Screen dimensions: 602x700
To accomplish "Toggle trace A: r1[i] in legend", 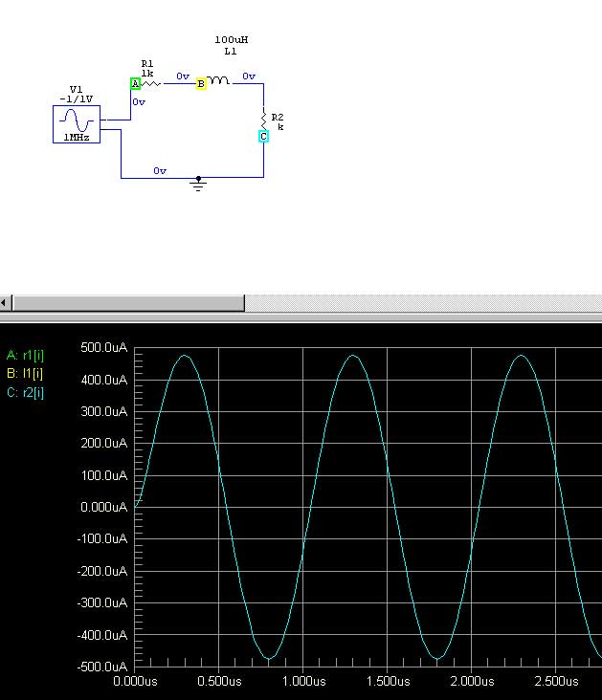I will point(25,355).
